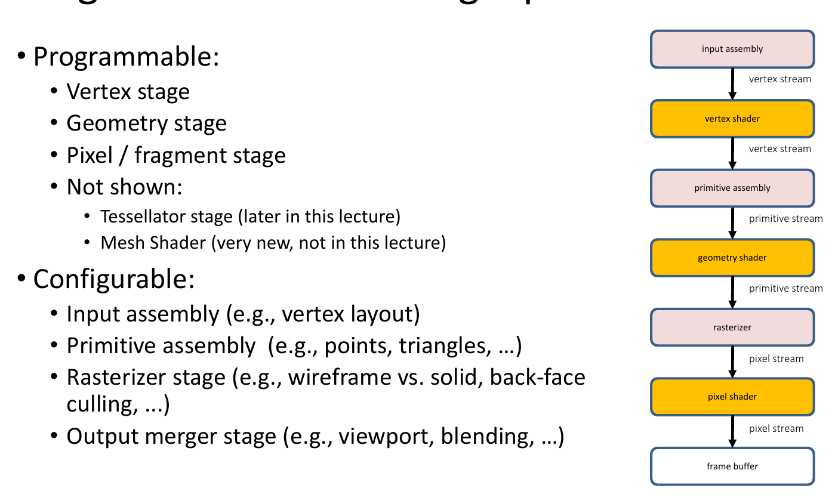Select the Mesh Shader line
The width and height of the screenshot is (835, 504).
tap(273, 243)
